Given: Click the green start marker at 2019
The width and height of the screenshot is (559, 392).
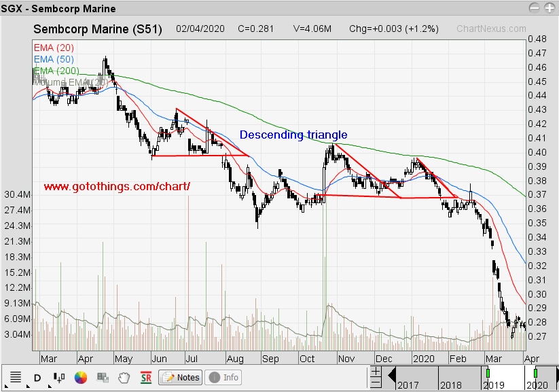Looking at the screenshot, I should click(x=488, y=373).
